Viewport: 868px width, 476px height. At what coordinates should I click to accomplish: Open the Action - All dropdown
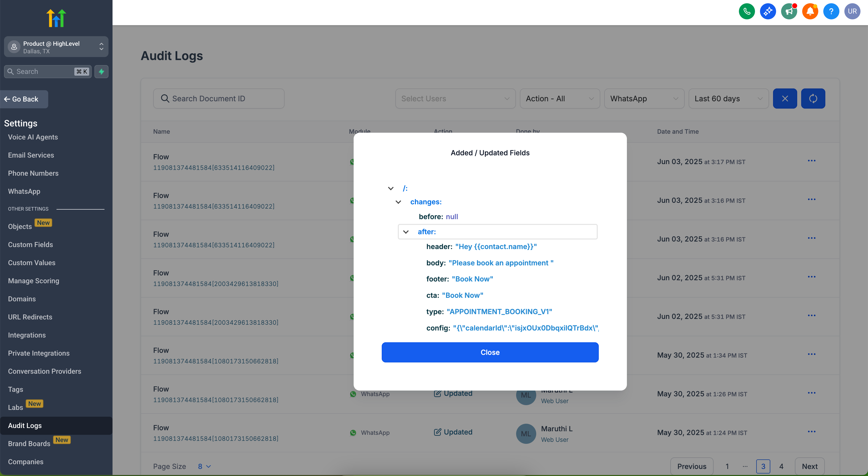(560, 99)
